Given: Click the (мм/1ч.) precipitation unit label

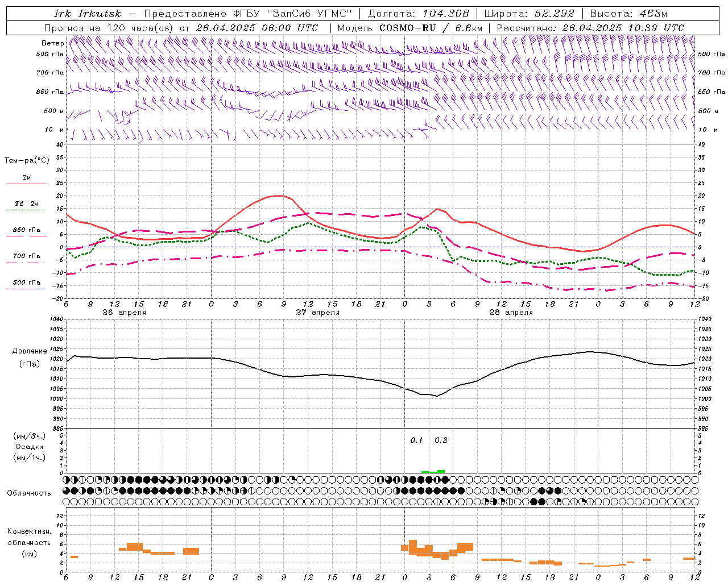Looking at the screenshot, I should (29, 458).
